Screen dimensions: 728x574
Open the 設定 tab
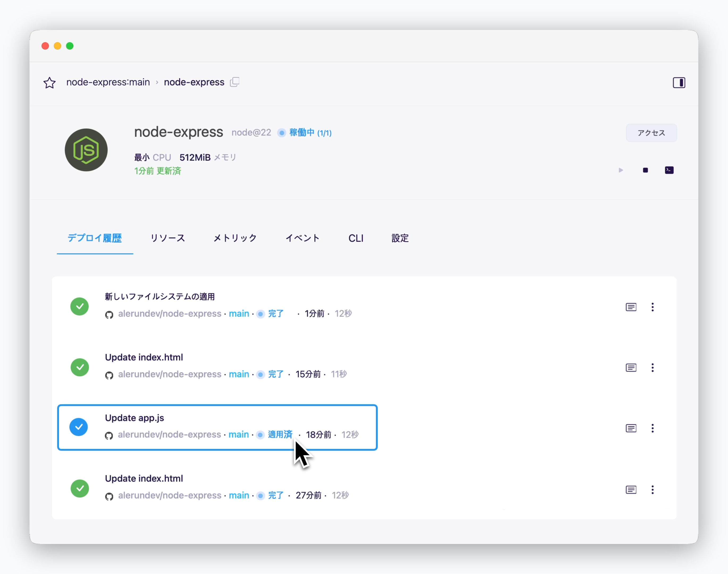tap(400, 238)
